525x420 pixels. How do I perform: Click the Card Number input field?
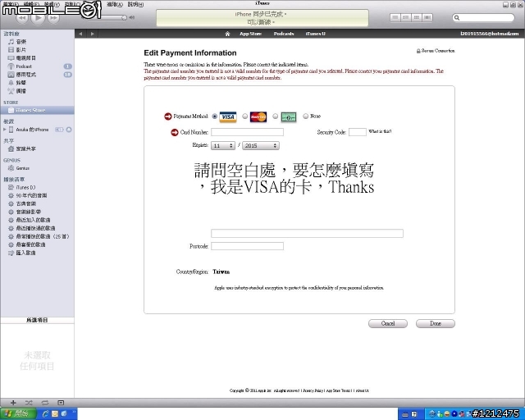pos(247,132)
